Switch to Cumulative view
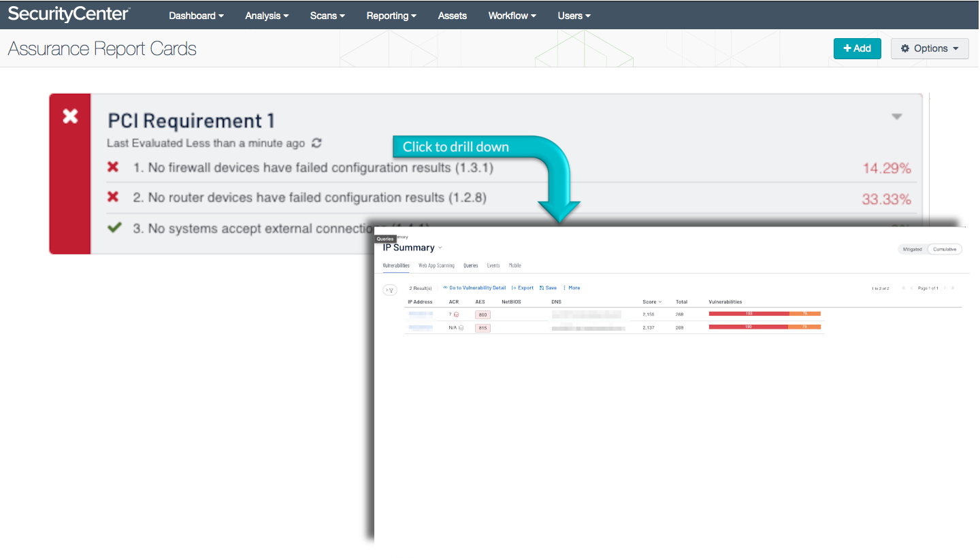 945,249
